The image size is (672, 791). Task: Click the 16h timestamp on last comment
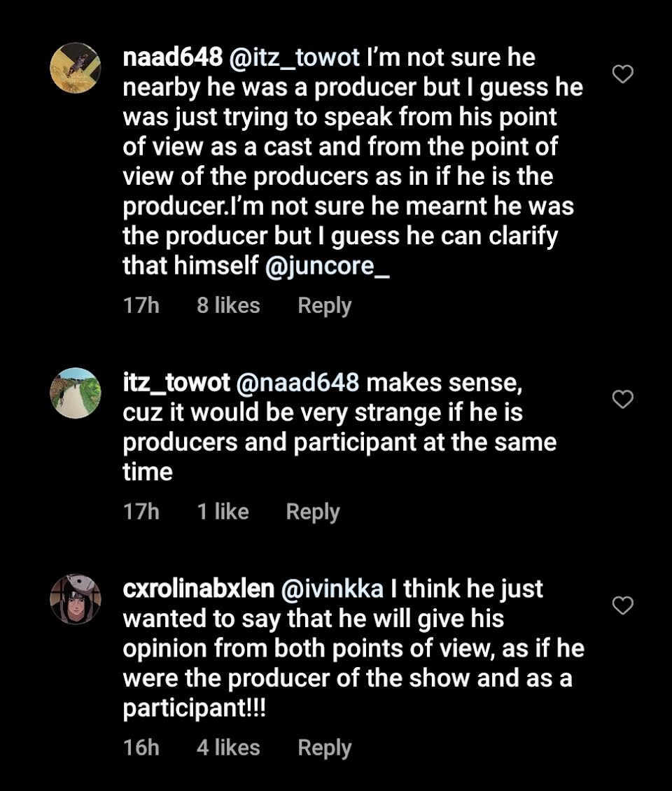[x=141, y=747]
